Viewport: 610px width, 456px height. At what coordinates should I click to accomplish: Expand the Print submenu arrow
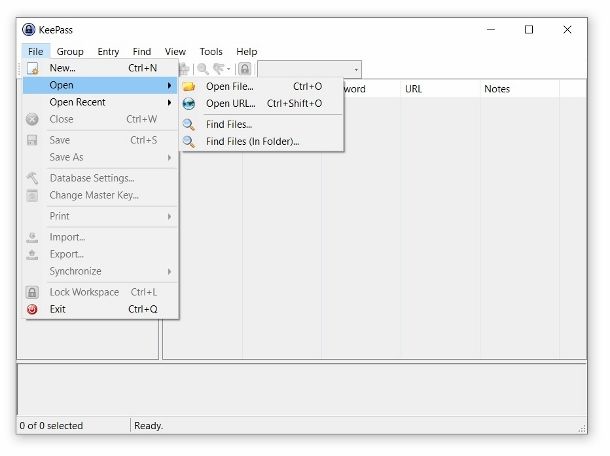(x=169, y=216)
